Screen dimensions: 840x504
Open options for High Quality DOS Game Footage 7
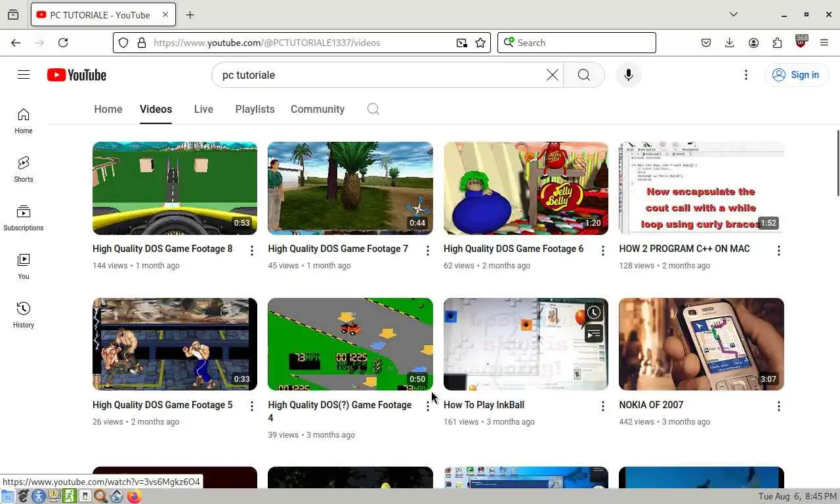pyautogui.click(x=427, y=251)
